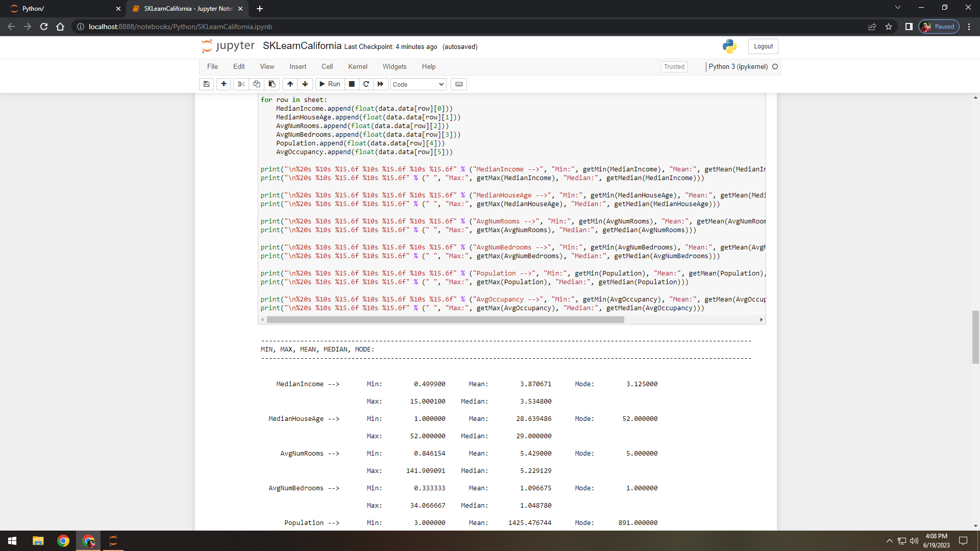
Task: Save notebook with the floppy disk icon
Action: pyautogui.click(x=206, y=84)
